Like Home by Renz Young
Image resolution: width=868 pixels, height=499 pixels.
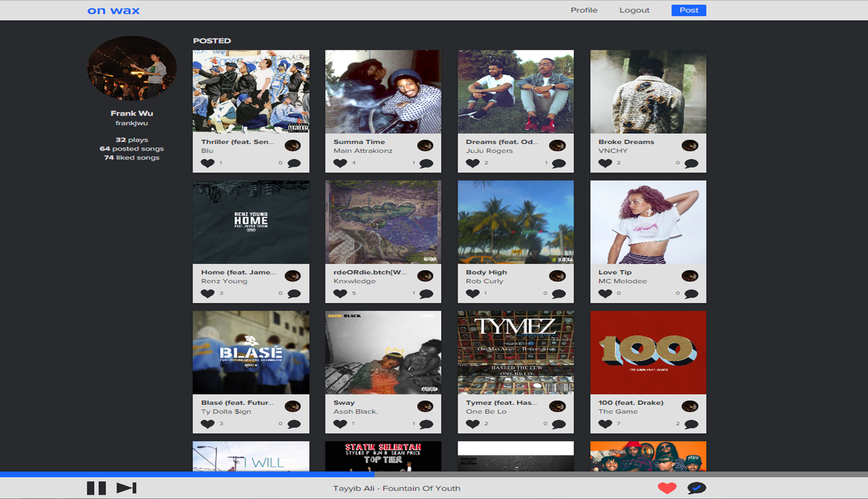click(207, 294)
